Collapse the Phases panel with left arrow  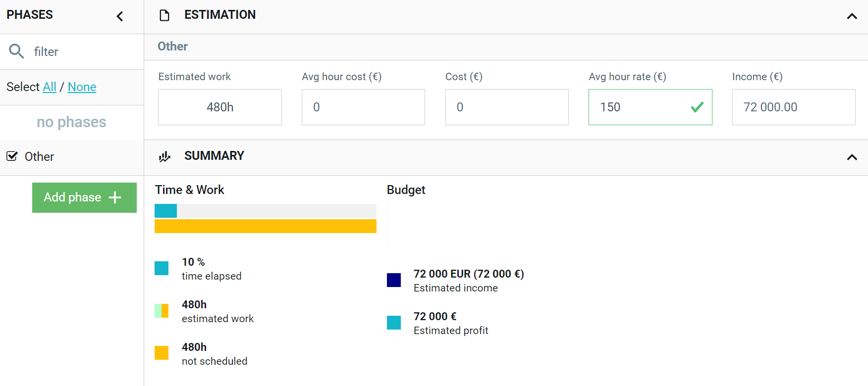[120, 16]
